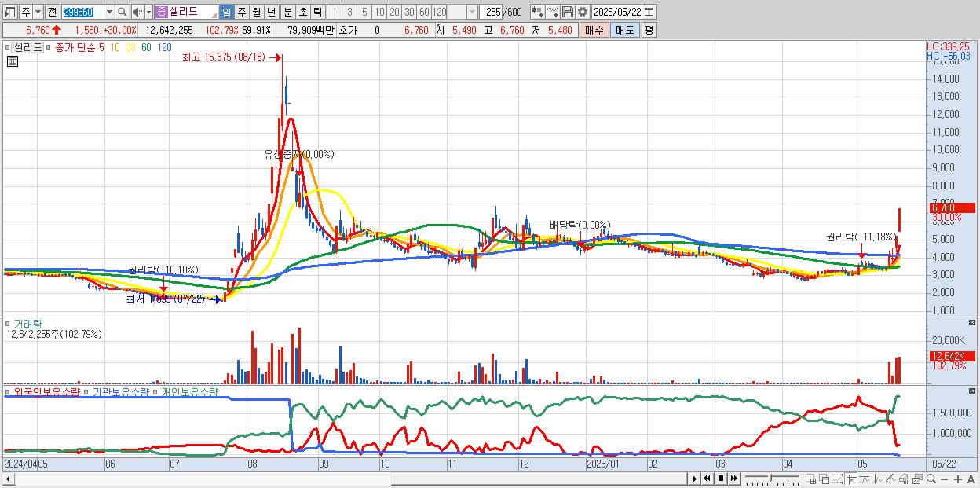Click the vertical line chart tool icon
This screenshot has height=488, width=980.
[x=877, y=479]
